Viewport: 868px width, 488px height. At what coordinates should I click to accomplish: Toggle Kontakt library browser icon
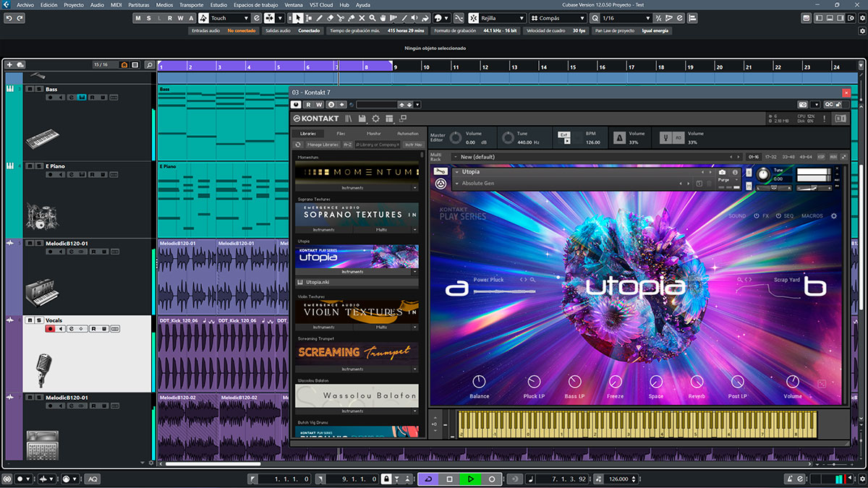pyautogui.click(x=349, y=119)
